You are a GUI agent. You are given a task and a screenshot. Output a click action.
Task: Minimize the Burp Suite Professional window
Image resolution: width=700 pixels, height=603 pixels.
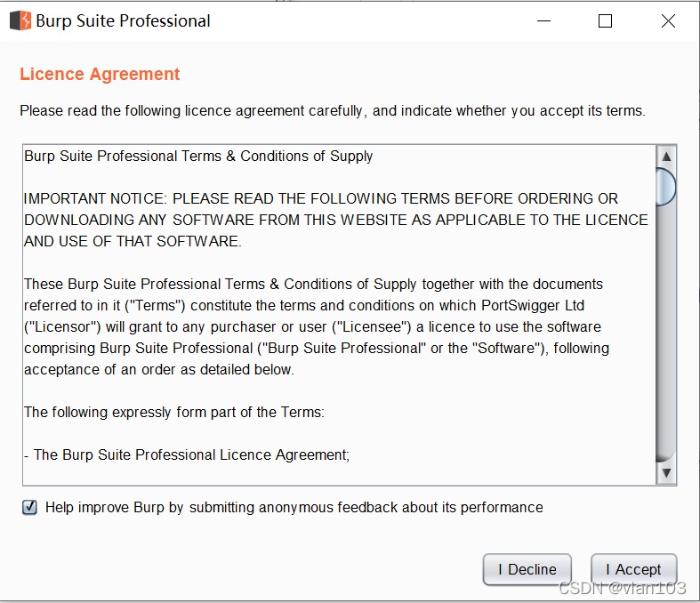pos(543,21)
